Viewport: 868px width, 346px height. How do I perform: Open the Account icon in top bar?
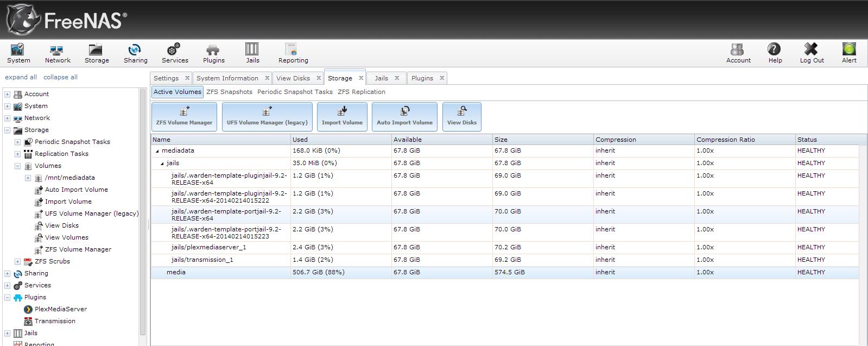tap(738, 53)
